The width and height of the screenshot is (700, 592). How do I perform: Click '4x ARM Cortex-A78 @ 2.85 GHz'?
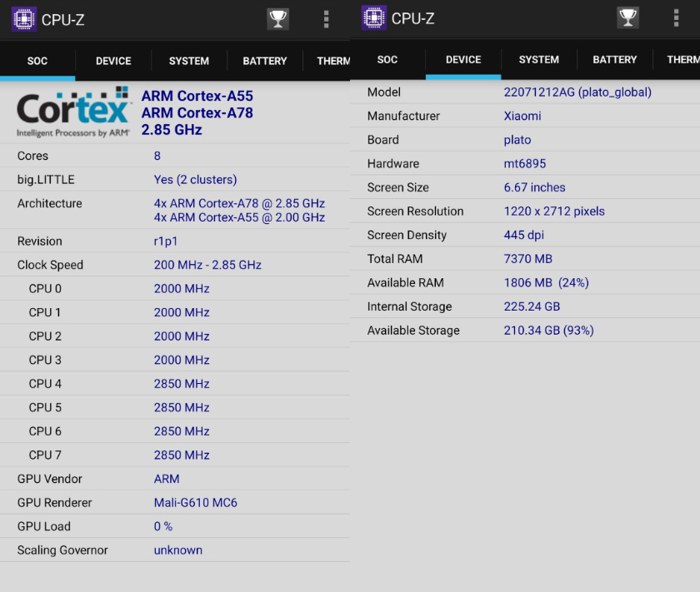[x=239, y=203]
